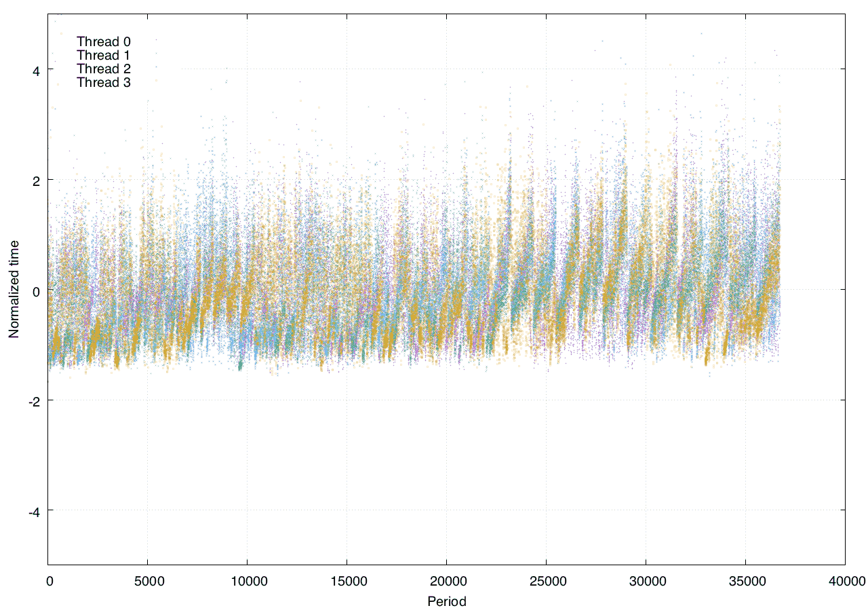
Task: Click the Thread 1 legend label
Action: (104, 55)
